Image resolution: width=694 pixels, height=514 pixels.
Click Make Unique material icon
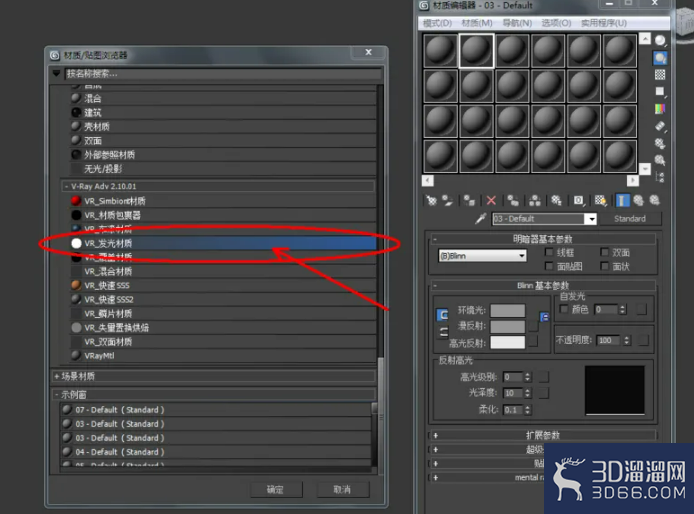click(535, 201)
